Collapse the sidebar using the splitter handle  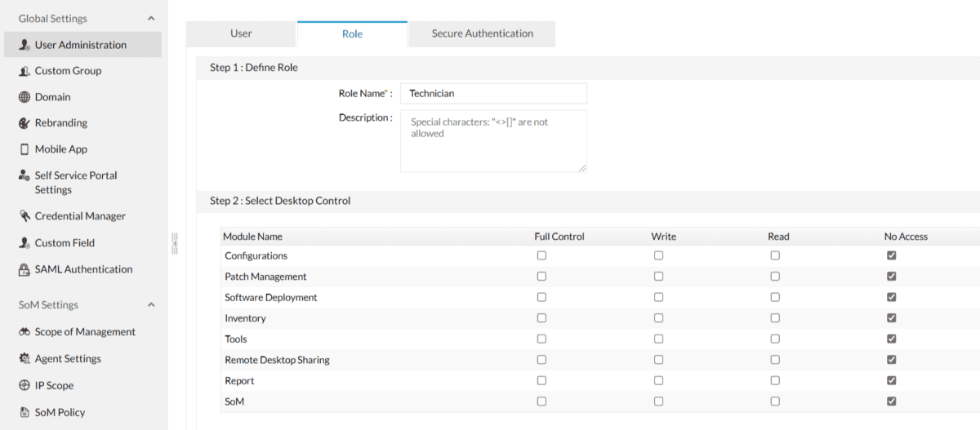coord(174,243)
